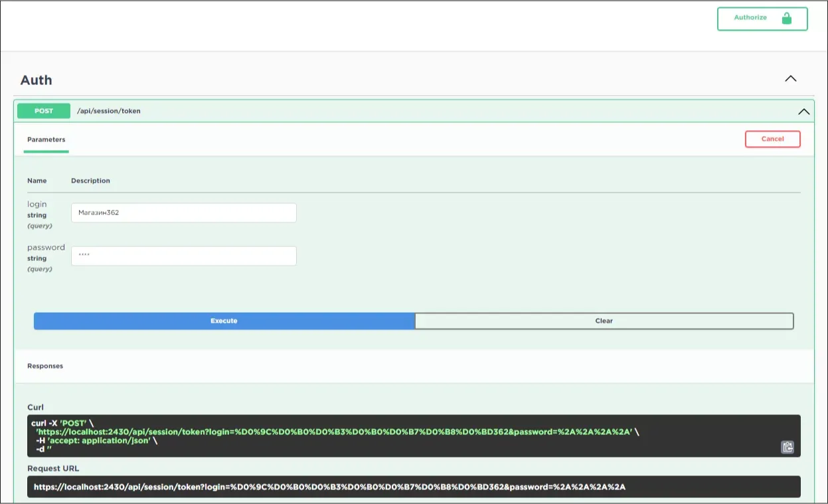Click the Responses section heading
This screenshot has height=504, width=828.
click(45, 366)
